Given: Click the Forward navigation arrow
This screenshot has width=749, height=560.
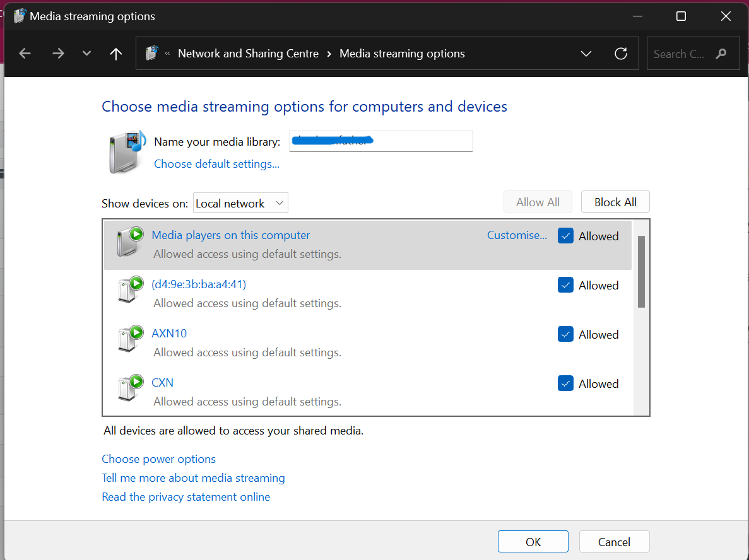Looking at the screenshot, I should point(58,54).
